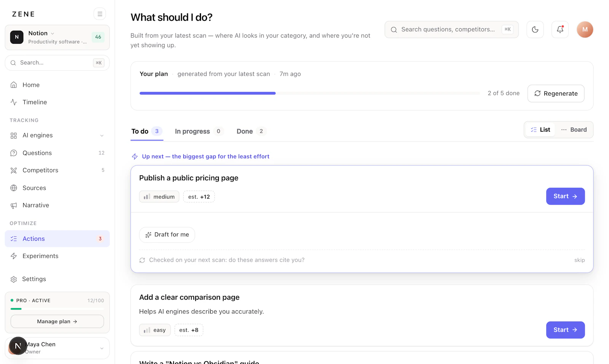Click the Sources globe icon

point(14,188)
